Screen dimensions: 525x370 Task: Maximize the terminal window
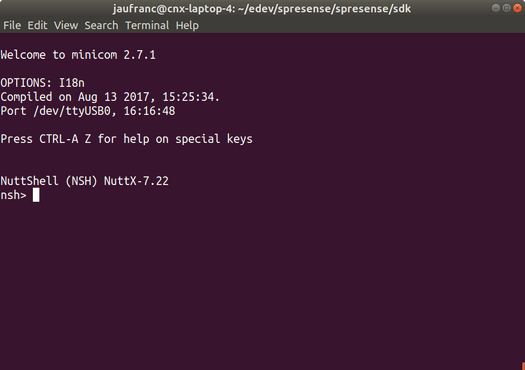click(507, 8)
